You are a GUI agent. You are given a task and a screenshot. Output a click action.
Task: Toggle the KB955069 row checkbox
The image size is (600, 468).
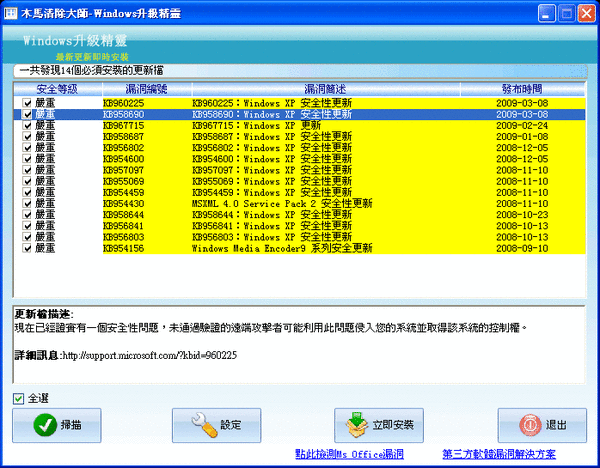[27, 181]
